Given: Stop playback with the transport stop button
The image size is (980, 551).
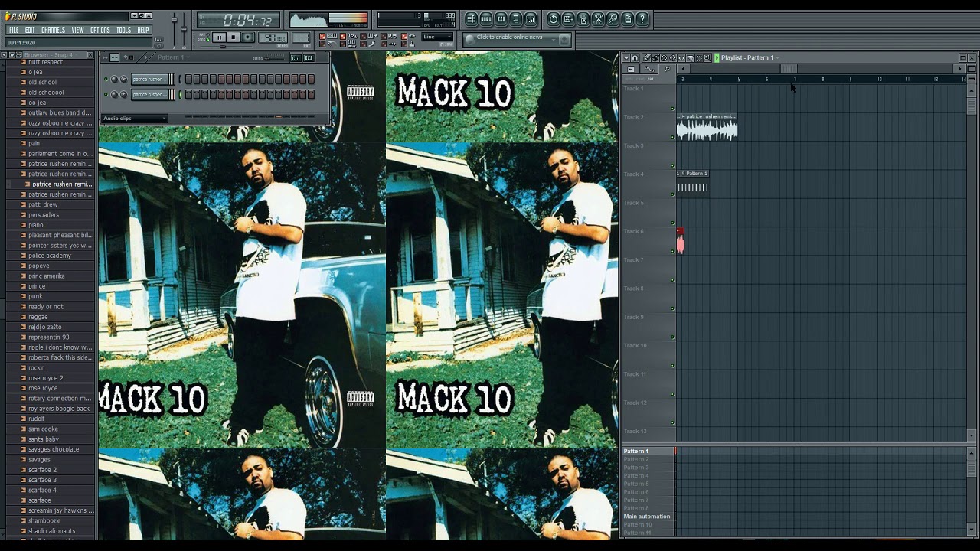Looking at the screenshot, I should (x=234, y=37).
